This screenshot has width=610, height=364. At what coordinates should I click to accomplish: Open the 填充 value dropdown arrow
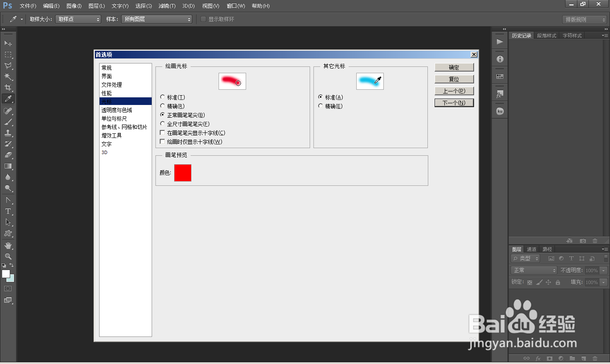tap(604, 282)
